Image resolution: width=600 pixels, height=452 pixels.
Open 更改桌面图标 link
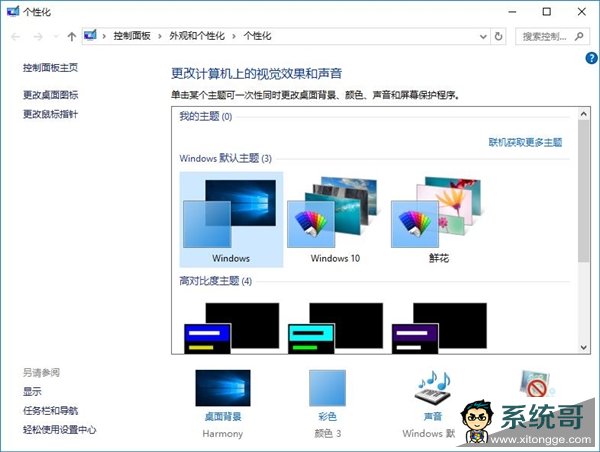pyautogui.click(x=50, y=95)
